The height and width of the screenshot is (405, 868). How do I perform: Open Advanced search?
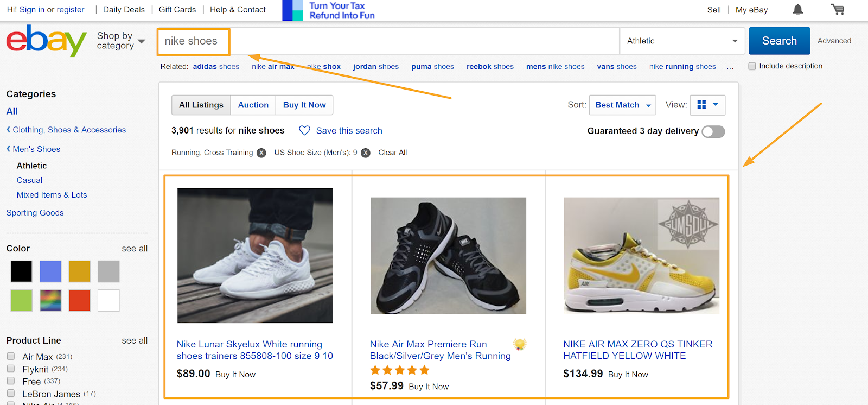[834, 41]
